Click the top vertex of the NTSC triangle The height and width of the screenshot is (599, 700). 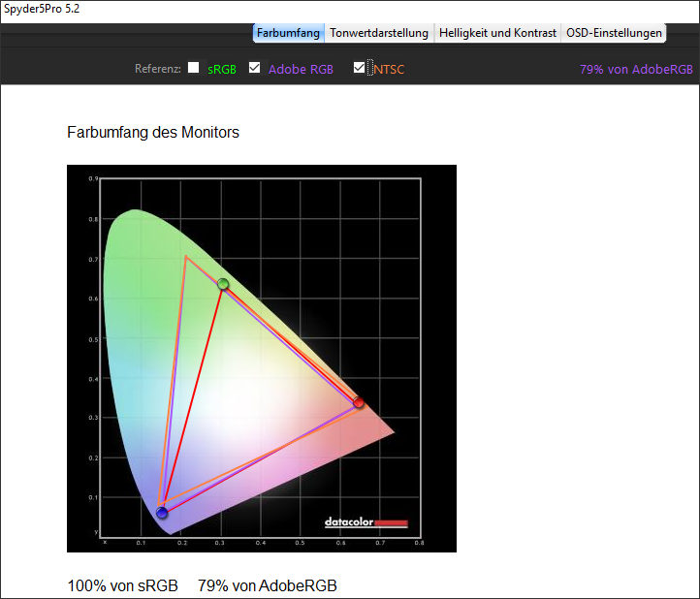(x=185, y=256)
